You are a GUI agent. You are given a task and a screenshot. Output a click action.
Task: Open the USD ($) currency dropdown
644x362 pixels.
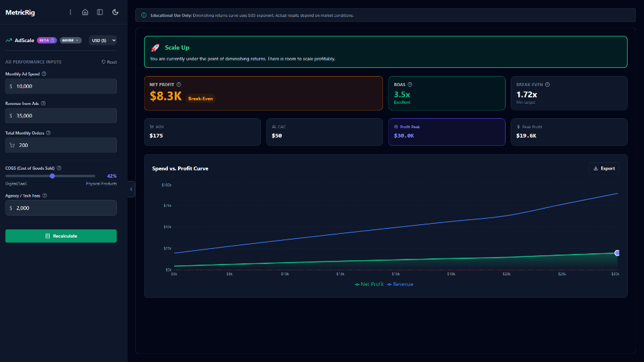pyautogui.click(x=103, y=40)
